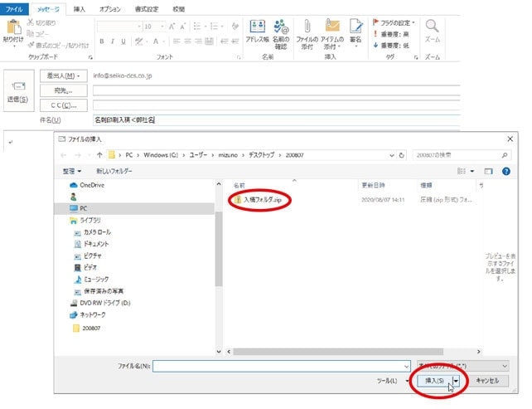Open the Address Book (アドレス帳) icon

(x=257, y=29)
